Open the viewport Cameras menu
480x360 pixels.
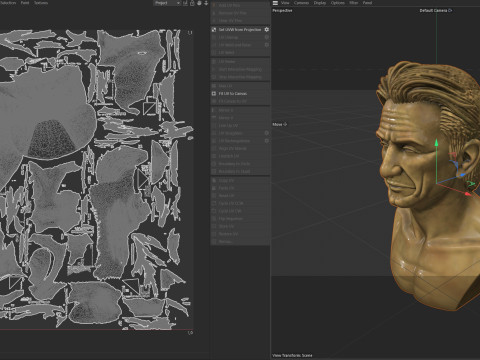pyautogui.click(x=301, y=3)
